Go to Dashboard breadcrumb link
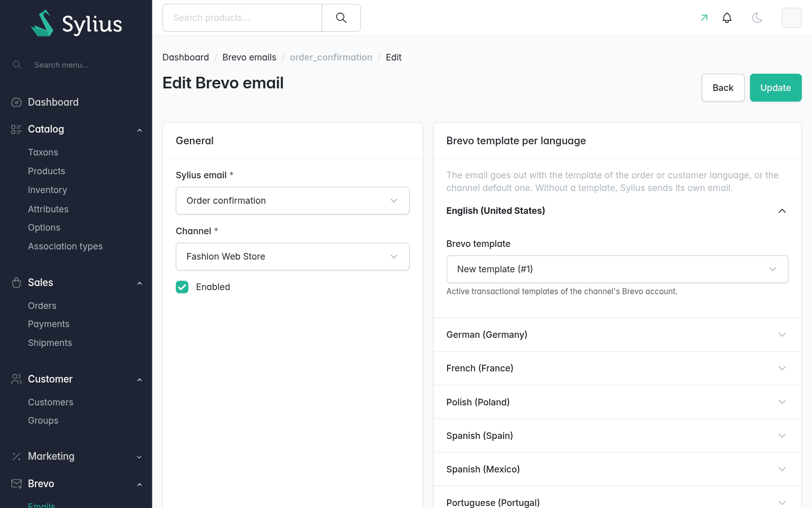 point(186,57)
